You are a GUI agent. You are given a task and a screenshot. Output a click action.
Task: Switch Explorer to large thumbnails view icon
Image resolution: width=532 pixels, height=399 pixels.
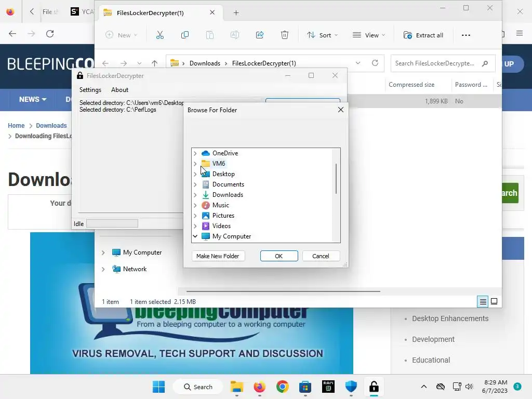[494, 301]
